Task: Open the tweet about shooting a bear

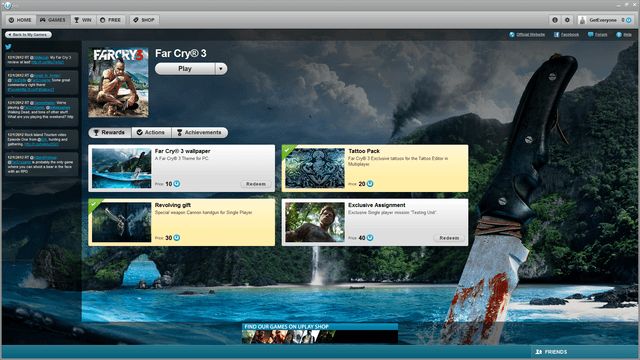Action: click(42, 164)
